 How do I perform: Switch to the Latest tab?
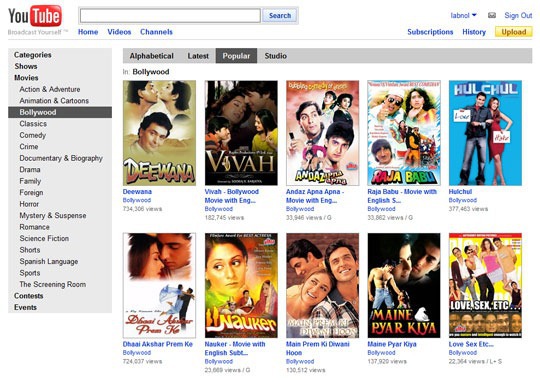click(198, 56)
